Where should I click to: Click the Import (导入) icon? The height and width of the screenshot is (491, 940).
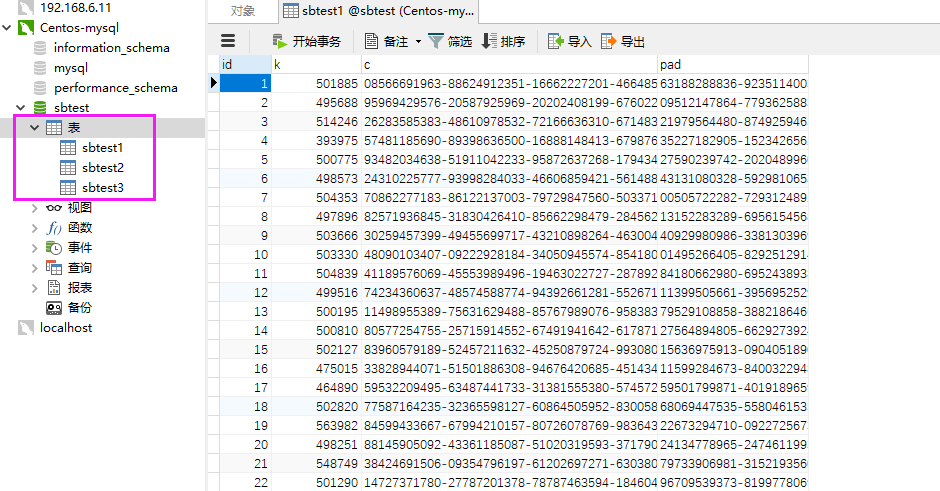pos(556,41)
